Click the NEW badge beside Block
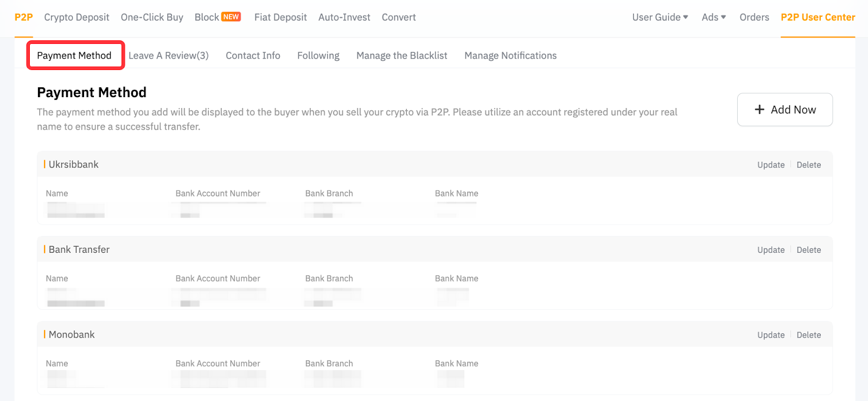 pyautogui.click(x=231, y=17)
